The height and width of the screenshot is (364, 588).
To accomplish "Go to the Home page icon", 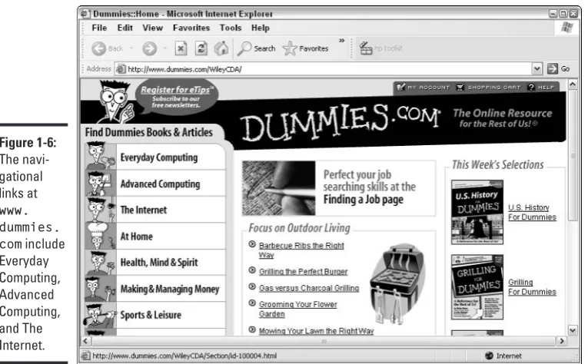I will [x=221, y=48].
